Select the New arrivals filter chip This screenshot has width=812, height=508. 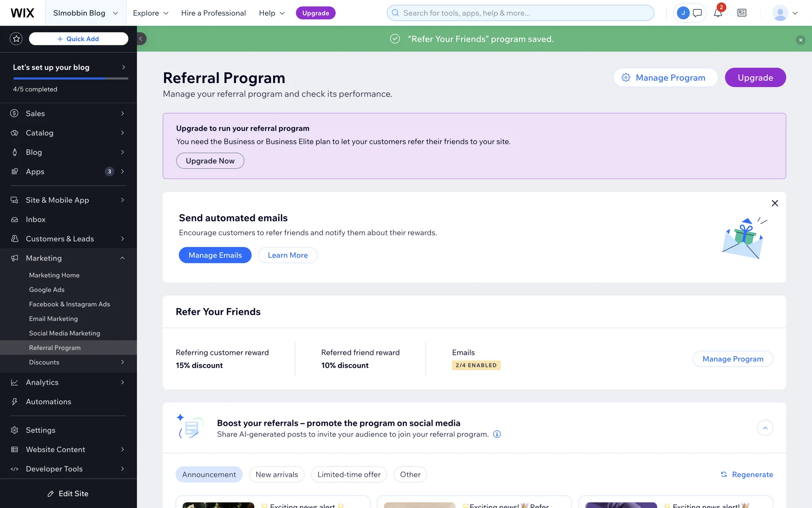tap(277, 475)
